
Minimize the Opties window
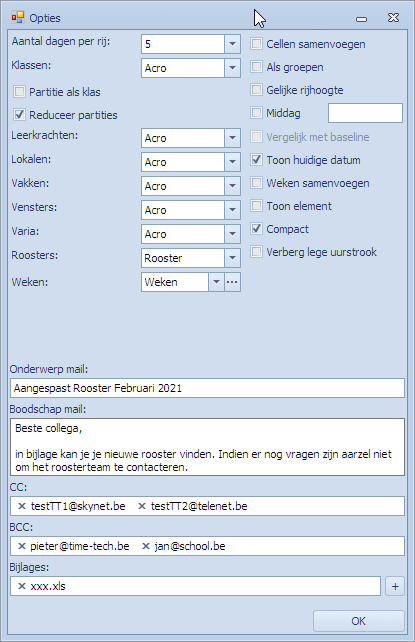click(x=361, y=18)
